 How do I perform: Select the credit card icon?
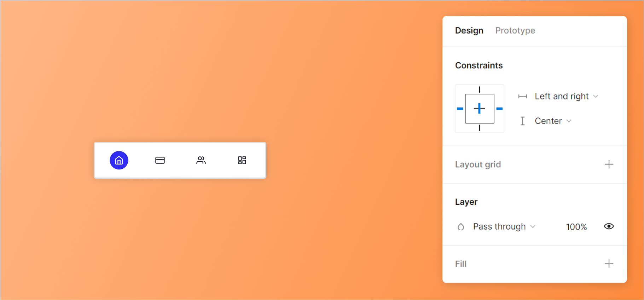coord(160,160)
